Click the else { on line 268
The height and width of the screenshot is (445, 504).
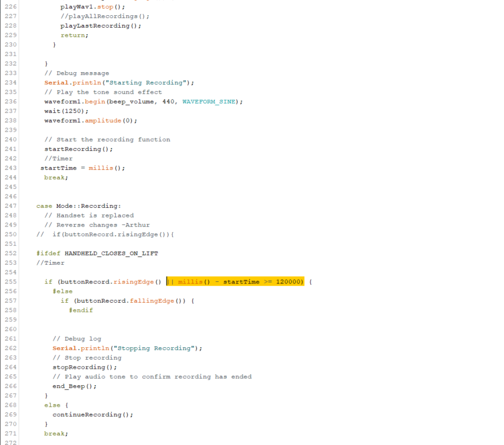56,405
